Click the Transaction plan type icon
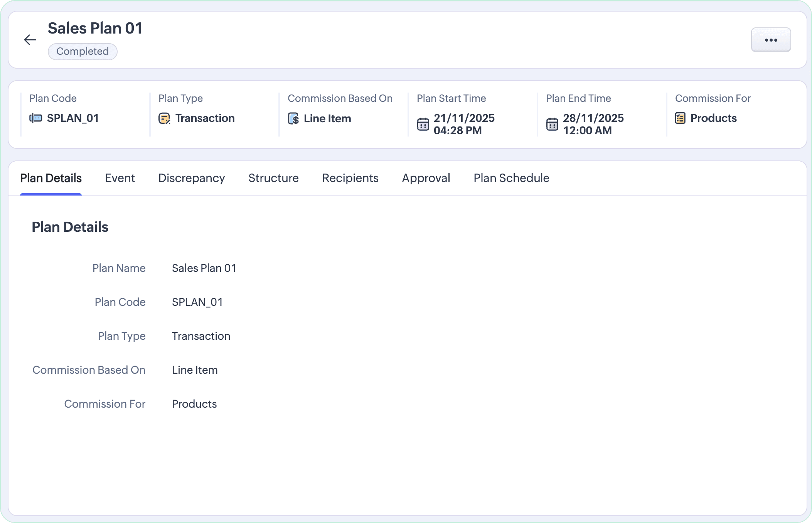Screen dimensions: 812x523 [165, 118]
